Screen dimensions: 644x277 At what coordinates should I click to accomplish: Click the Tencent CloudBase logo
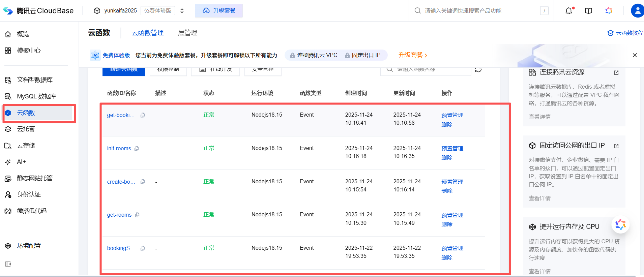coord(38,11)
